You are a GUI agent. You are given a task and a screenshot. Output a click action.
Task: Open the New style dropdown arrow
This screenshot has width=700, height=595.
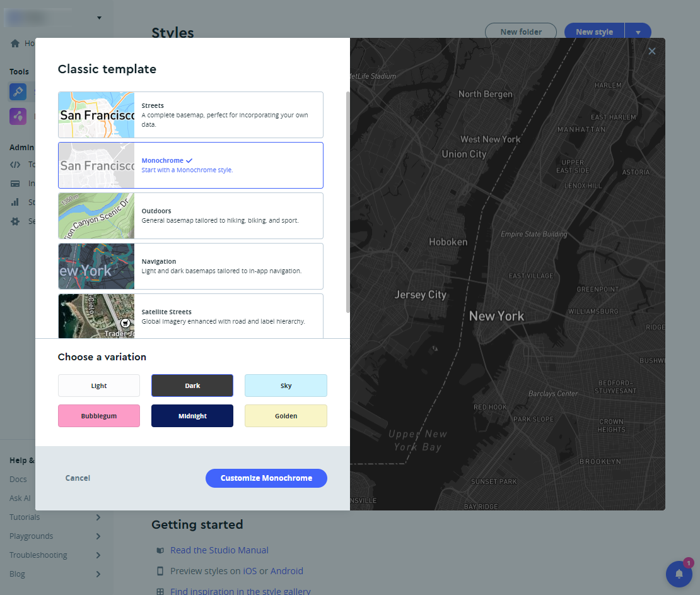coord(638,32)
